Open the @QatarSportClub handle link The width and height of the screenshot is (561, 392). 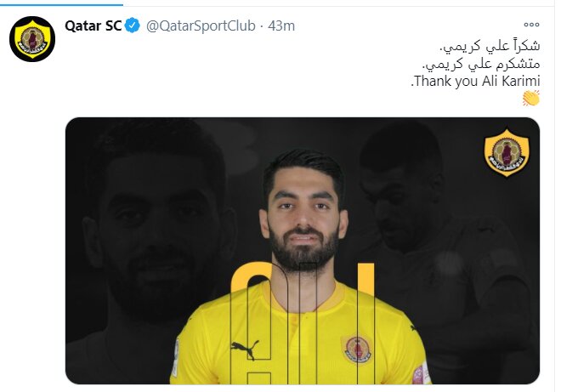[x=201, y=26]
